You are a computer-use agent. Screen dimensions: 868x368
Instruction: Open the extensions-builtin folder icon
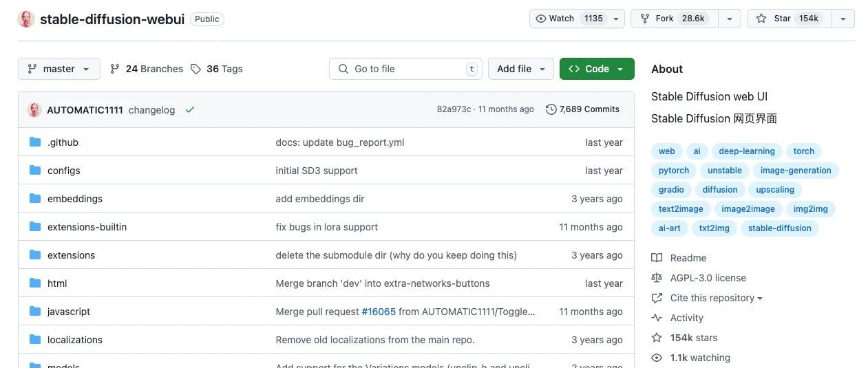[35, 227]
